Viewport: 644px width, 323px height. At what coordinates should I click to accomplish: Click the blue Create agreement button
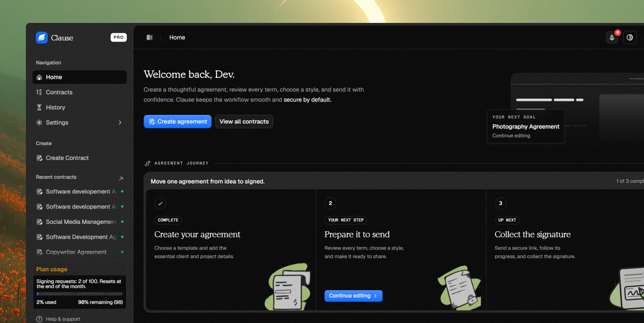click(177, 122)
